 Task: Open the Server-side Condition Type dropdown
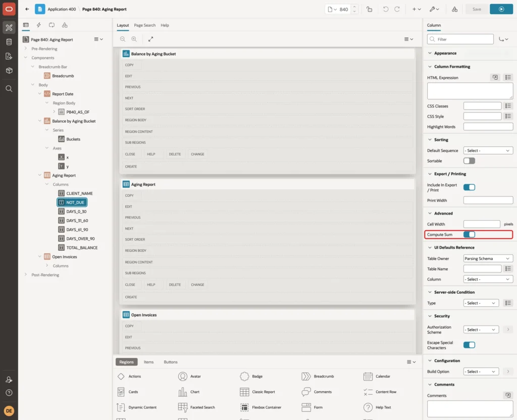[481, 303]
